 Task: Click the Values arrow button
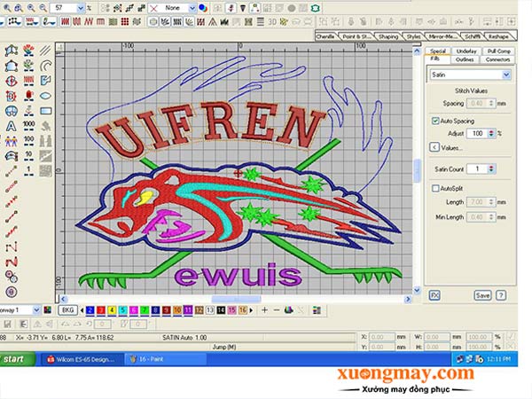tap(434, 146)
